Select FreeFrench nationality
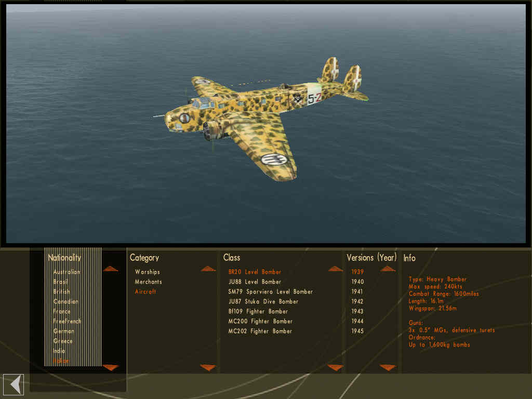 point(67,321)
